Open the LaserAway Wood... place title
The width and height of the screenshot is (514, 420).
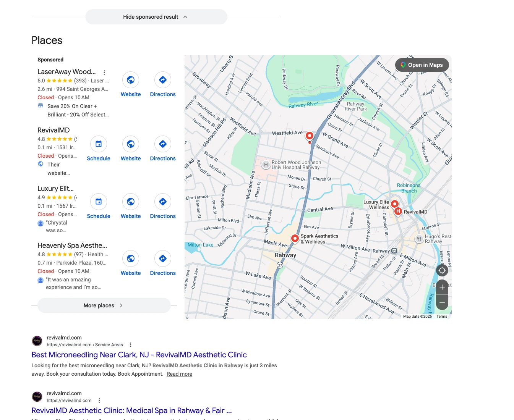click(67, 72)
